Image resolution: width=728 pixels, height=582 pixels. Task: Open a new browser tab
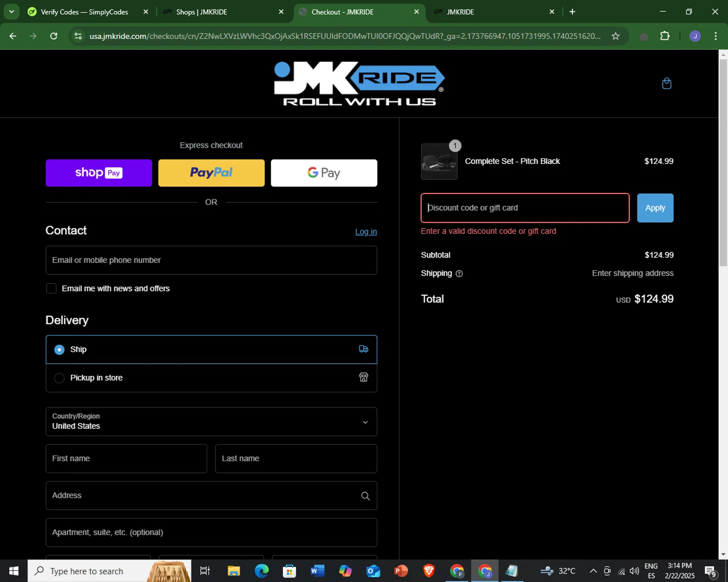point(572,12)
